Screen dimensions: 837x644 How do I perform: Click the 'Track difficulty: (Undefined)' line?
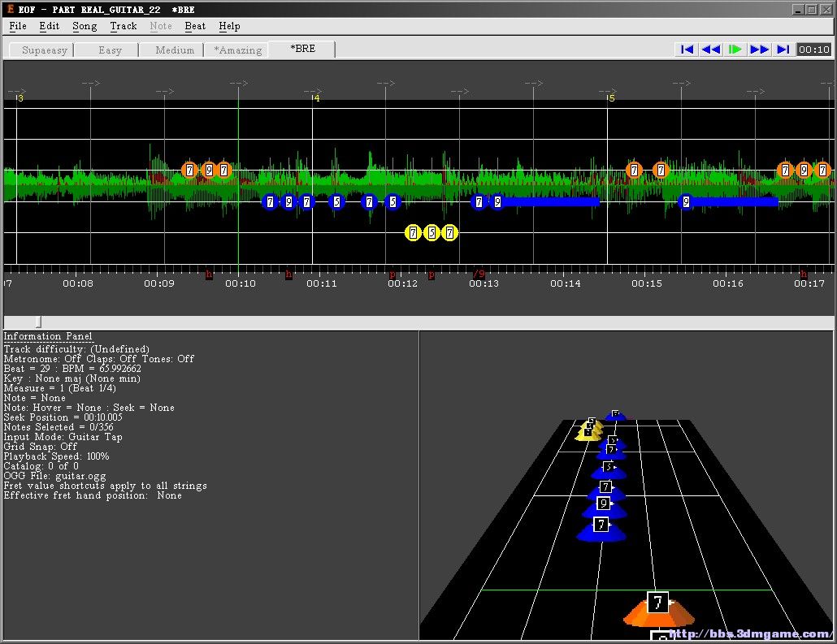click(77, 349)
